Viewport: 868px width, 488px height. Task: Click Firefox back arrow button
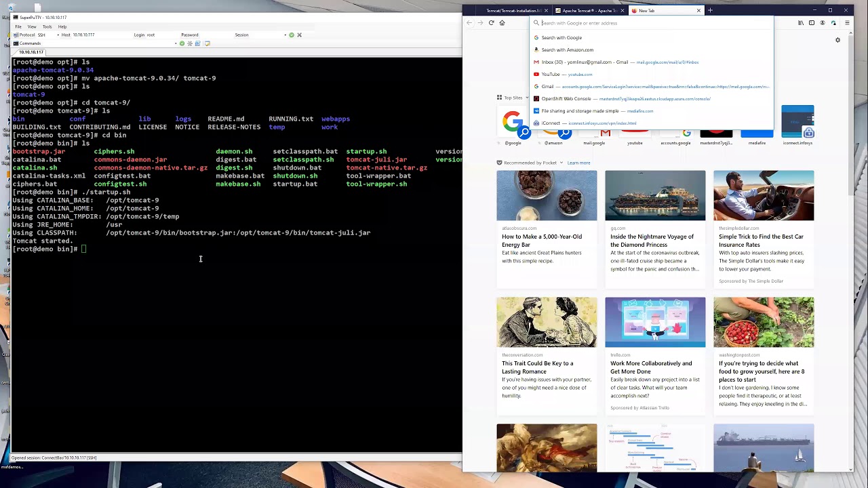tap(469, 23)
